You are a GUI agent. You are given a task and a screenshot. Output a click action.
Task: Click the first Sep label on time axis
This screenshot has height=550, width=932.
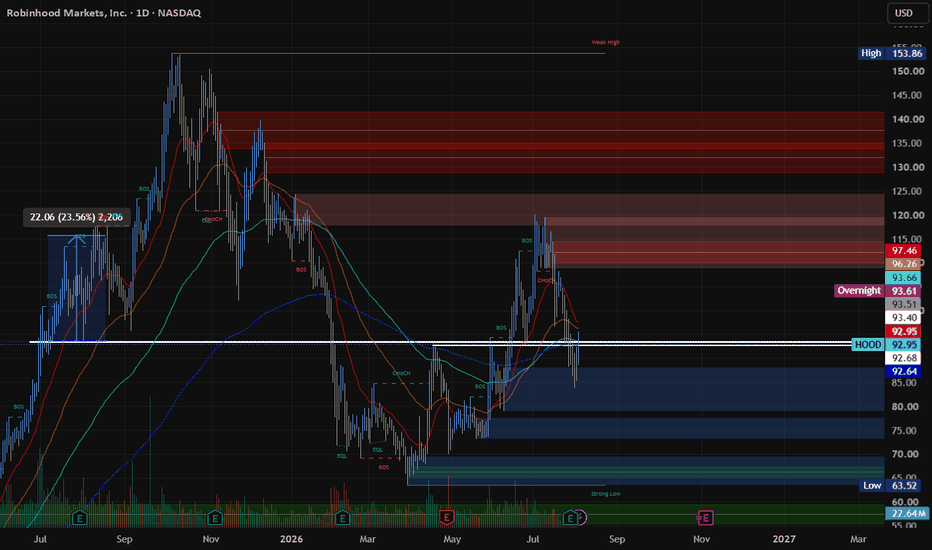point(124,539)
